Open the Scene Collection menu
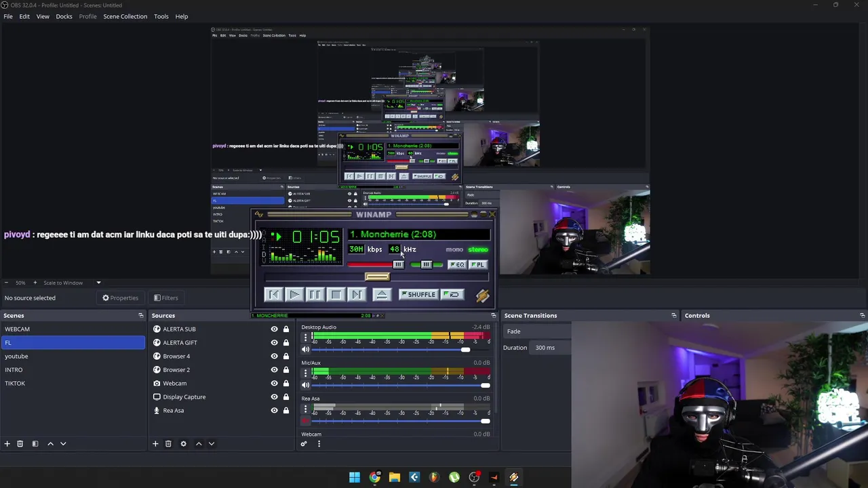This screenshot has width=868, height=488. point(125,16)
